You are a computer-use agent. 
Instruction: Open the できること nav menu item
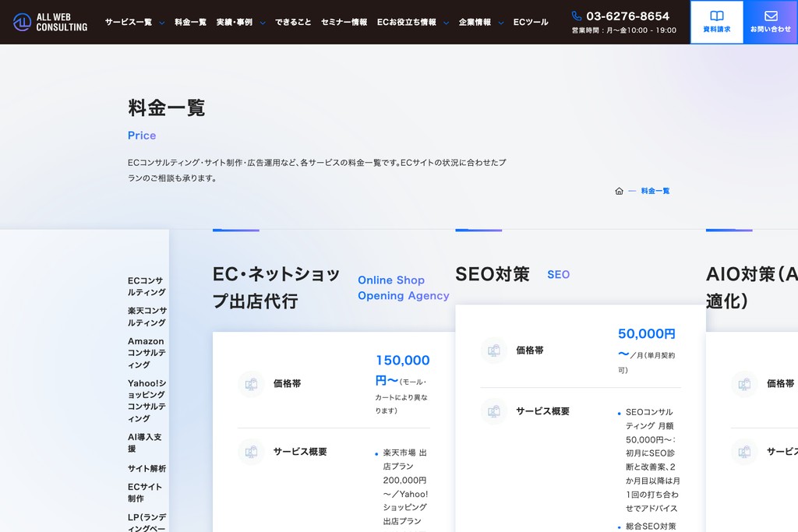click(x=293, y=22)
